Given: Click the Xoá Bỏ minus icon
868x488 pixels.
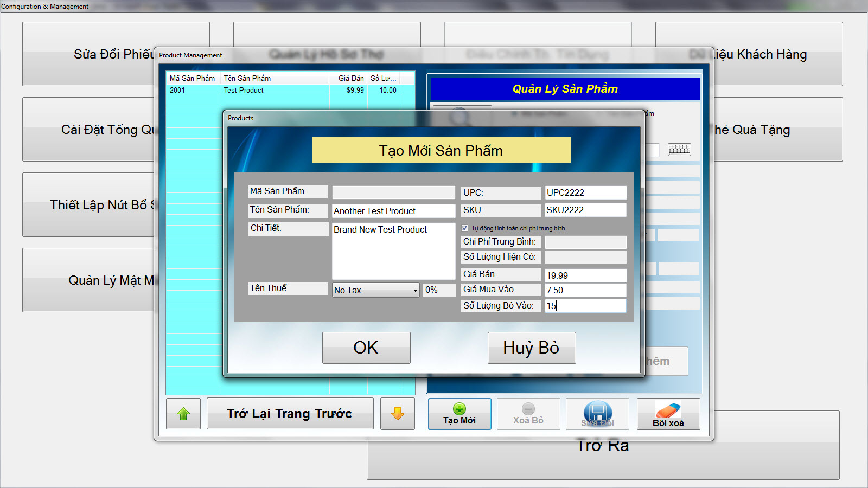Looking at the screenshot, I should click(x=528, y=409).
